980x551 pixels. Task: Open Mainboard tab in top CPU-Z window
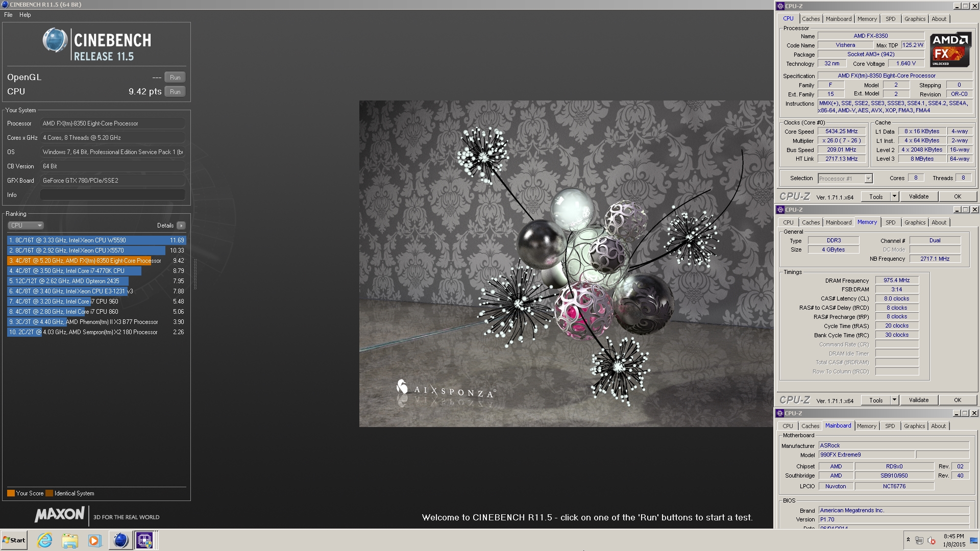[x=839, y=19]
